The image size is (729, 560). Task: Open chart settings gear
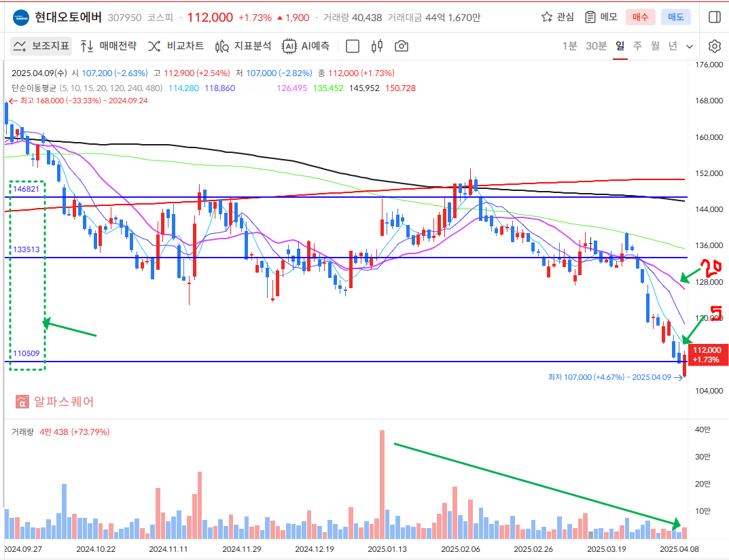tap(715, 46)
